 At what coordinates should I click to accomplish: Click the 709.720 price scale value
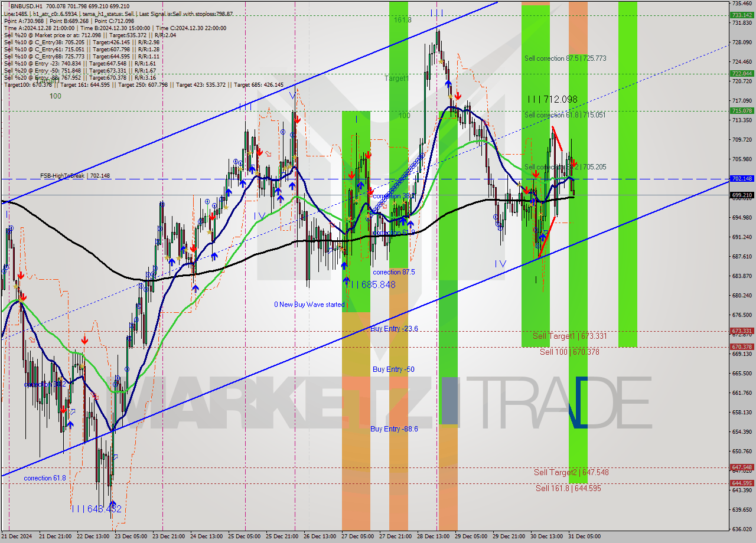742,140
